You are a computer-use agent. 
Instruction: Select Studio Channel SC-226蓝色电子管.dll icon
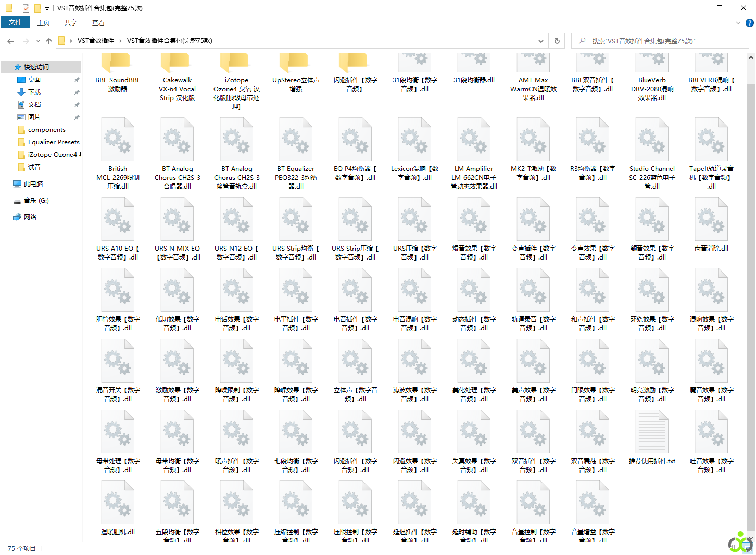[652, 139]
